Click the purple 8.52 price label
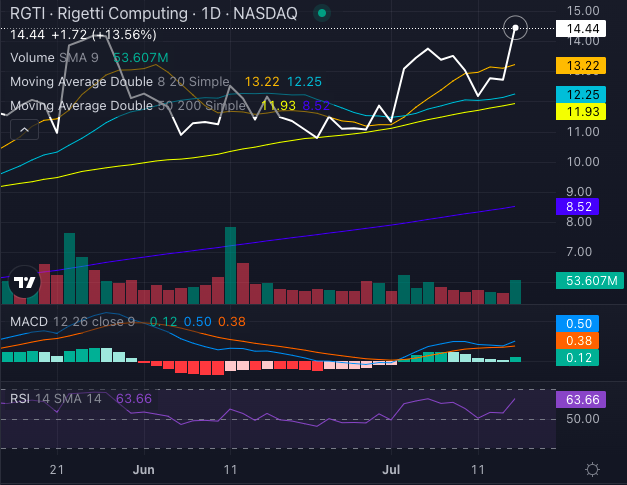Image resolution: width=627 pixels, height=485 pixels. click(x=577, y=207)
